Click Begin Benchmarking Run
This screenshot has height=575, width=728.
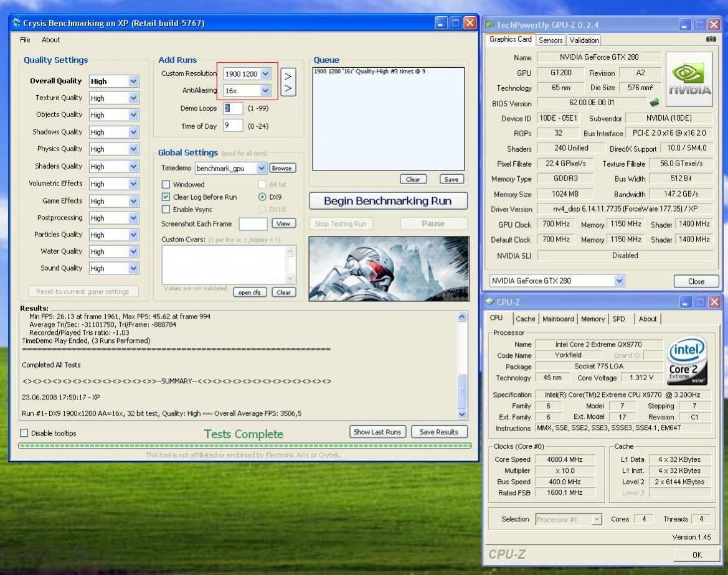tap(388, 201)
